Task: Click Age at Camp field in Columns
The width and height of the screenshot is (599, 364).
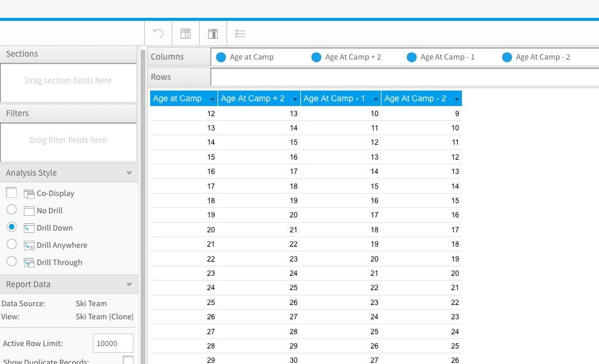Action: (252, 57)
